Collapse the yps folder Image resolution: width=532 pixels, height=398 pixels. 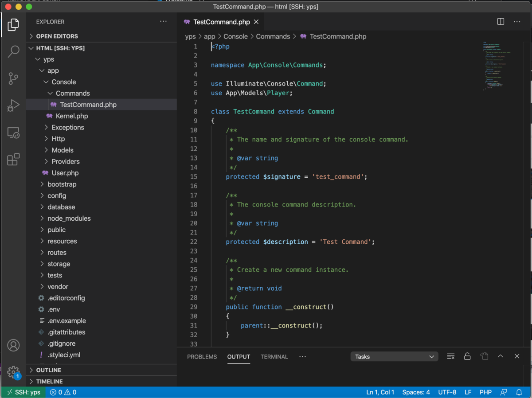[x=101, y=59]
